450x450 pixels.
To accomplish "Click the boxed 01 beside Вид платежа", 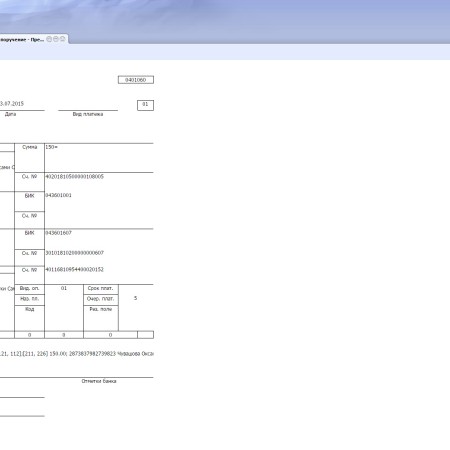I will click(145, 105).
